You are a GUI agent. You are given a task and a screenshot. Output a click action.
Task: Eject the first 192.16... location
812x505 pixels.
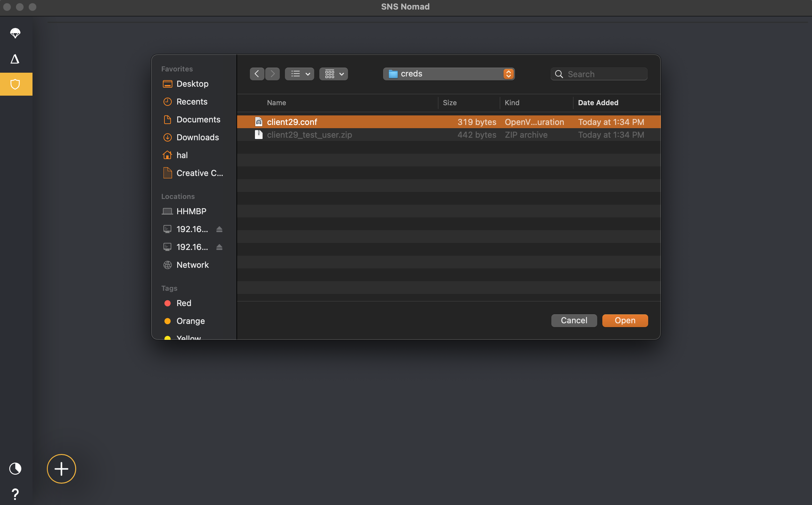point(219,229)
